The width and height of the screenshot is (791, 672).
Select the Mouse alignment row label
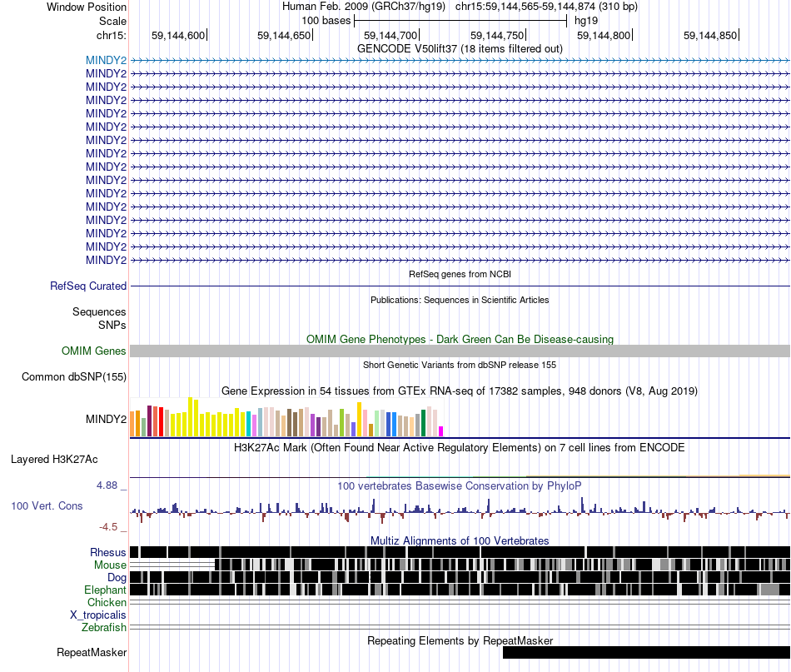click(110, 565)
